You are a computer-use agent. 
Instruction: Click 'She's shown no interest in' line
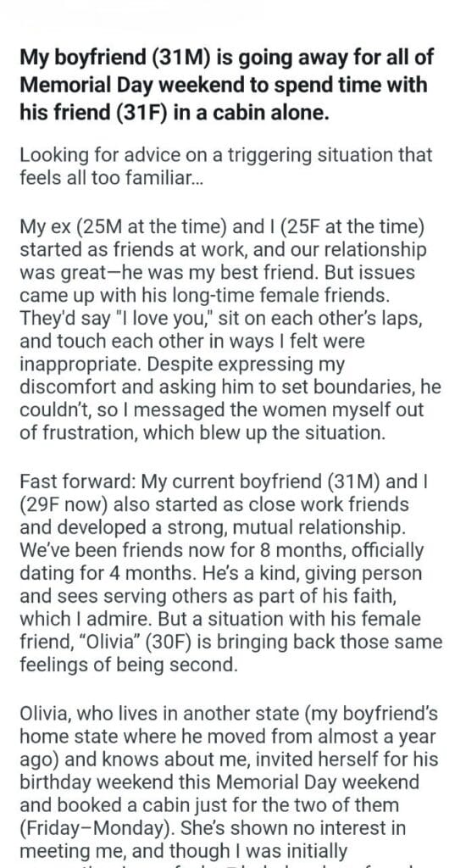point(293,827)
